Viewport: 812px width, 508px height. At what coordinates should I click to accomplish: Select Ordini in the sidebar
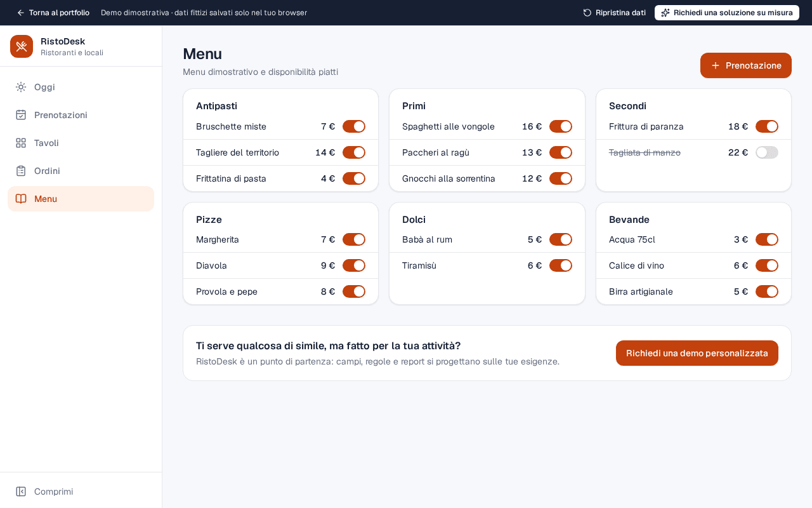point(81,171)
